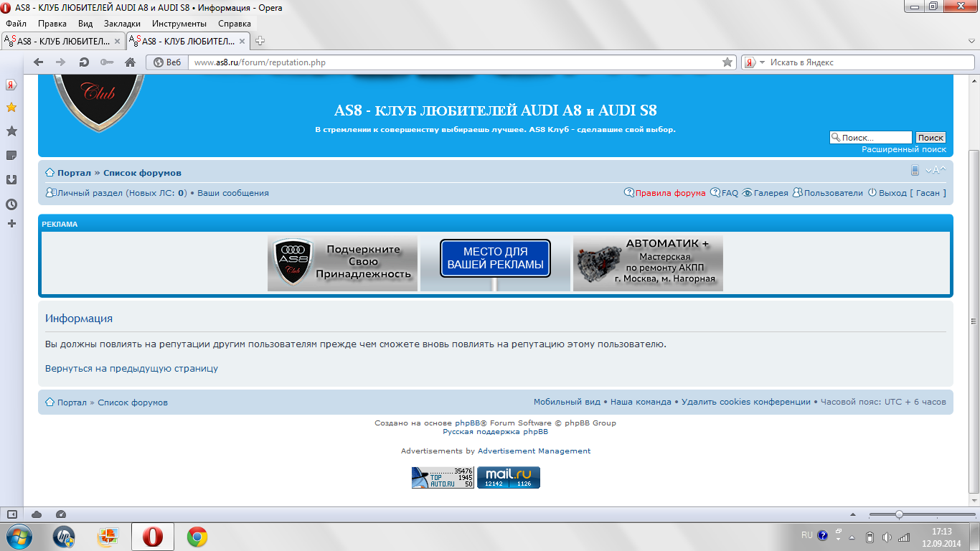Open Downloads panel in sidebar

(11, 179)
